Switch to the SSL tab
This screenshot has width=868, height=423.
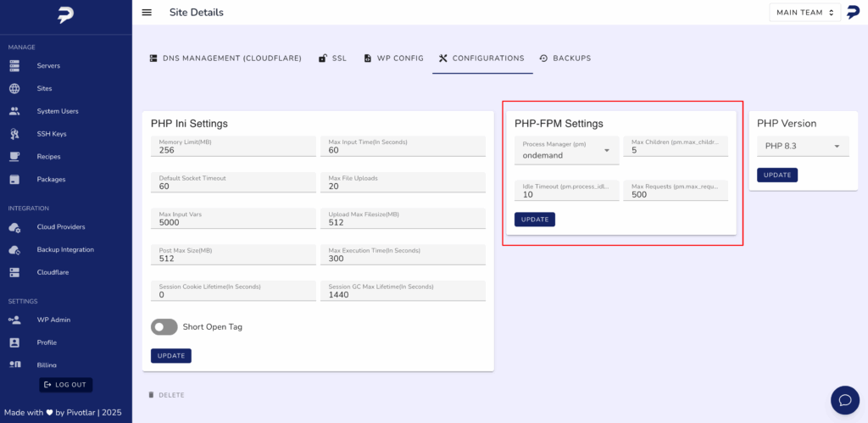click(332, 58)
